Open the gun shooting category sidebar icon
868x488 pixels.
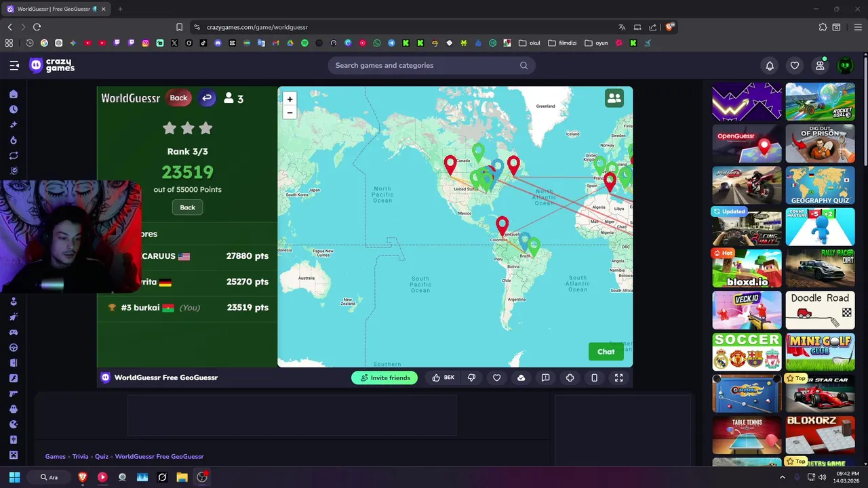[x=14, y=394]
